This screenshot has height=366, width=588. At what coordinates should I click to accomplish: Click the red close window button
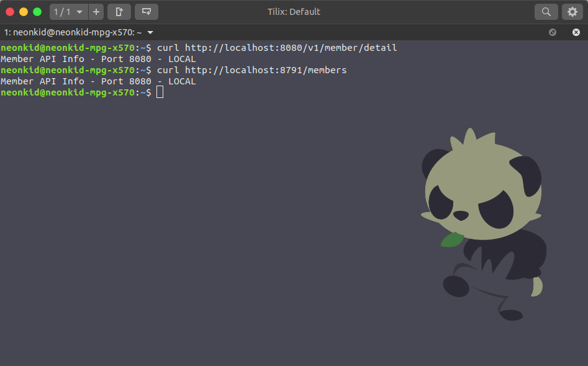click(x=10, y=12)
